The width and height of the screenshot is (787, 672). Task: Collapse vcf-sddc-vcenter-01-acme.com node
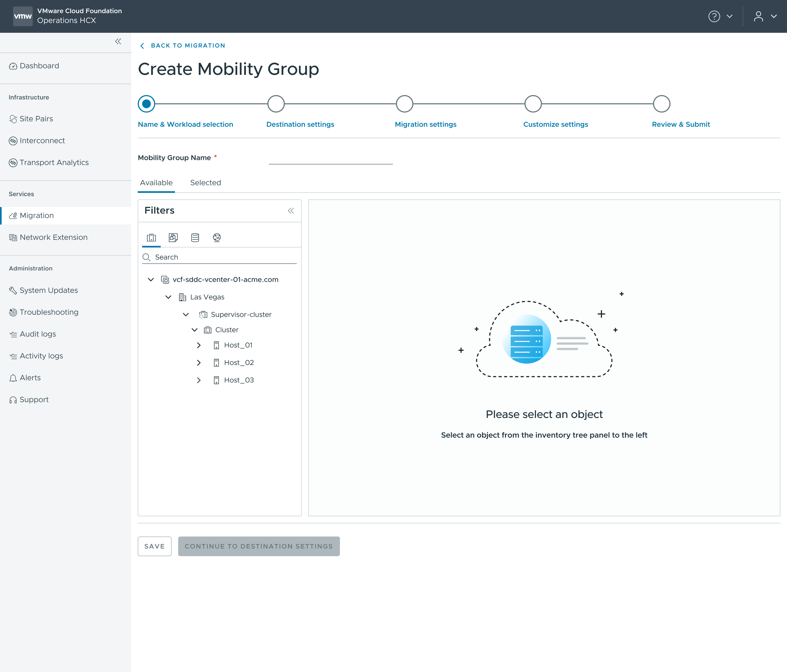(151, 280)
